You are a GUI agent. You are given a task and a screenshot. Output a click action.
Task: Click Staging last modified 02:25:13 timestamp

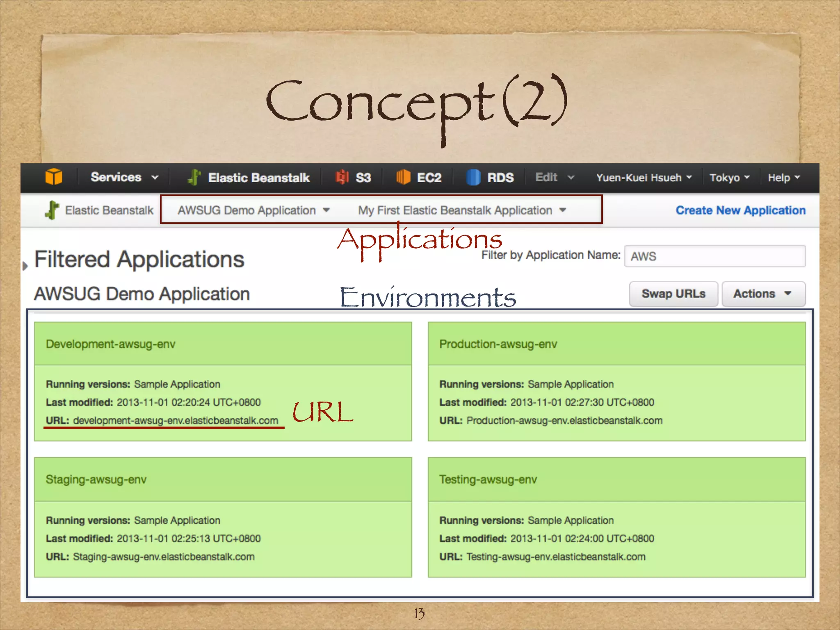(x=189, y=539)
